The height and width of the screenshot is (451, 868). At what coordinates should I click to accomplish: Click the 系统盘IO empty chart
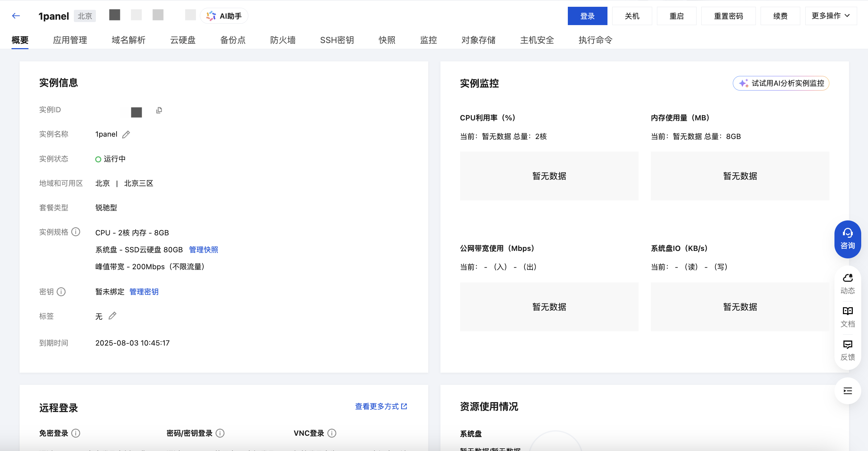740,307
